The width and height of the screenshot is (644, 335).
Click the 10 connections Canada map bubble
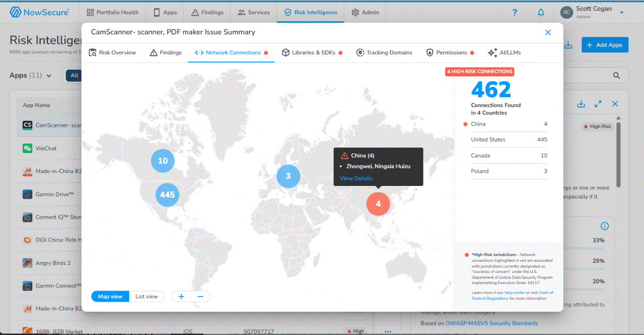coord(163,161)
